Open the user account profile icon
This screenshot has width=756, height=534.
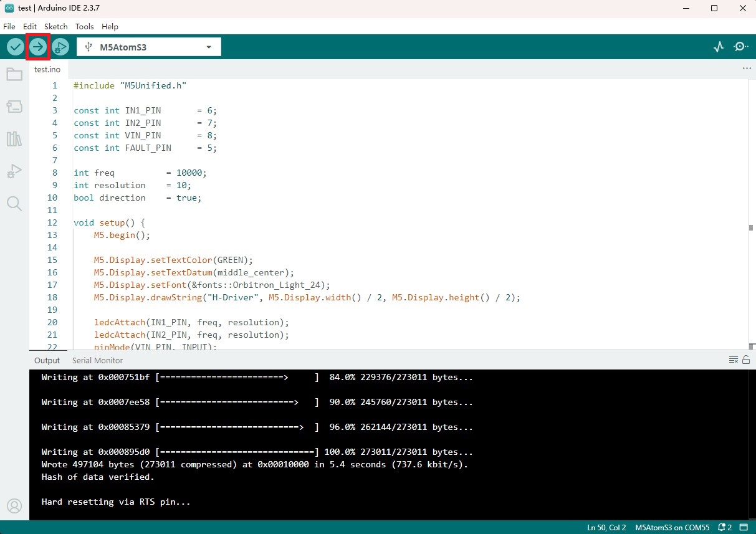click(x=14, y=505)
